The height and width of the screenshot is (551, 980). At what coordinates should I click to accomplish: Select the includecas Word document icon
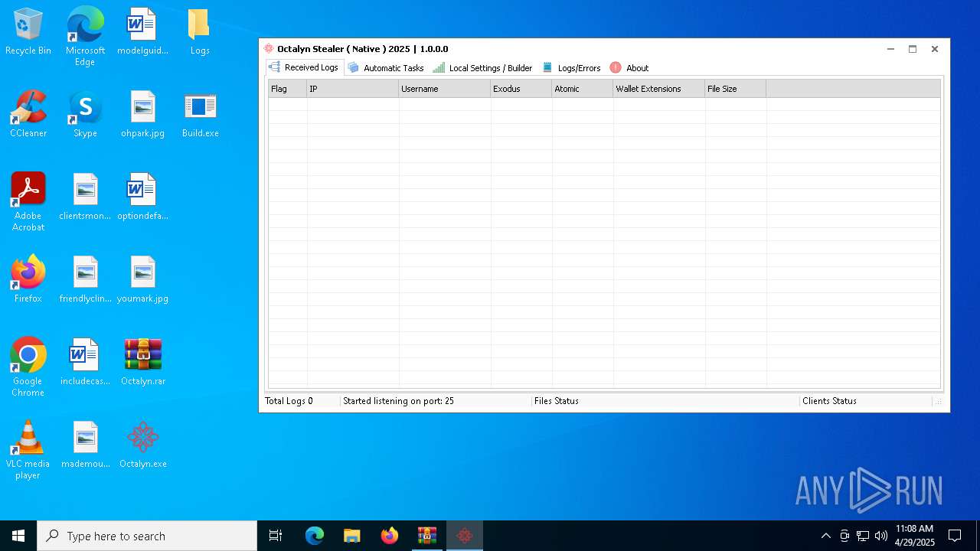pos(85,363)
